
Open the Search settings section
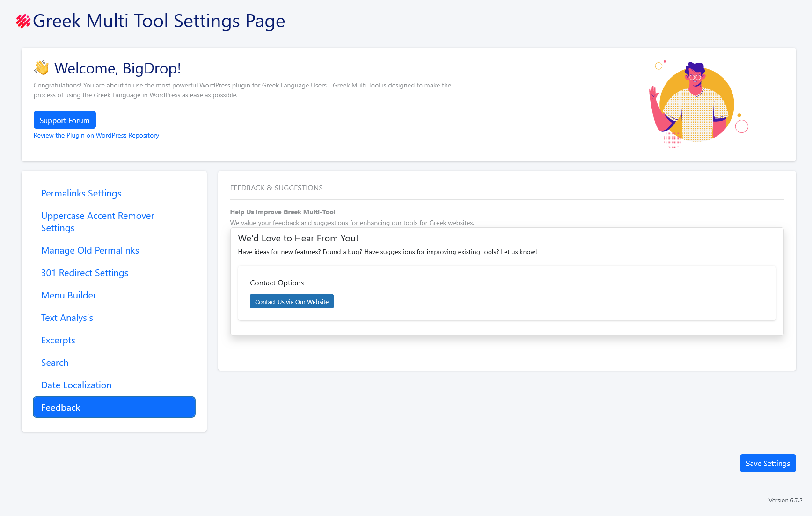[x=55, y=363]
